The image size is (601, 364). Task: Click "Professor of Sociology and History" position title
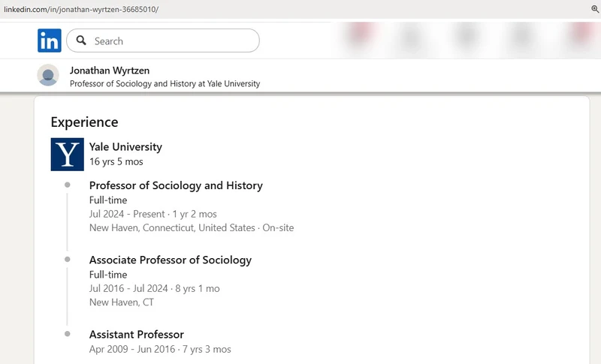tap(176, 185)
